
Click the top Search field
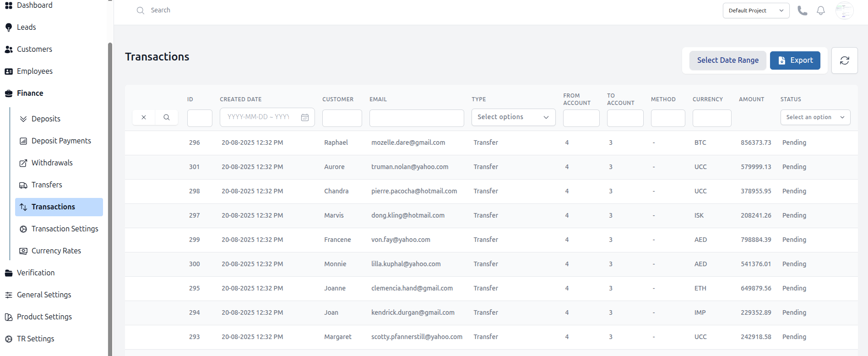161,11
